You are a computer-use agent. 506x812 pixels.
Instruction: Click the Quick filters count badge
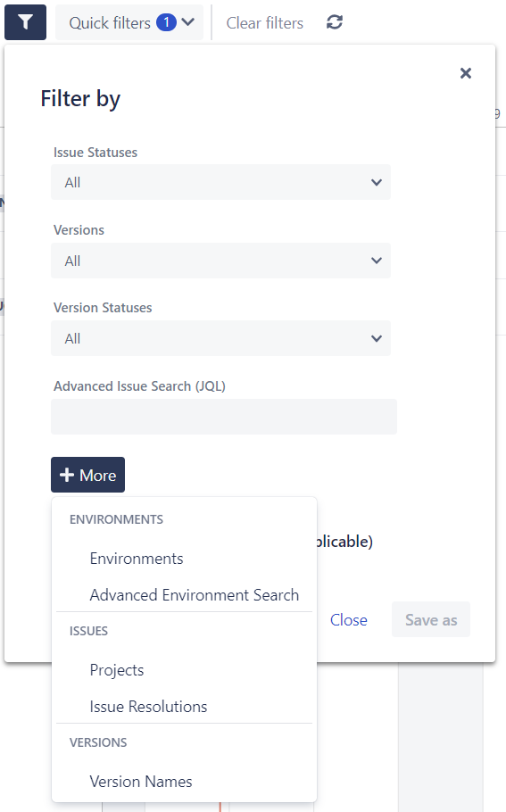pos(166,22)
